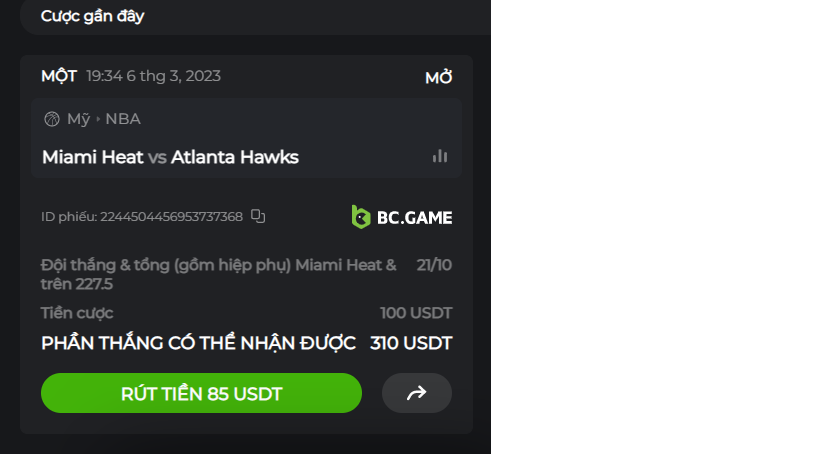Click the MỞ bet status label

tap(438, 78)
